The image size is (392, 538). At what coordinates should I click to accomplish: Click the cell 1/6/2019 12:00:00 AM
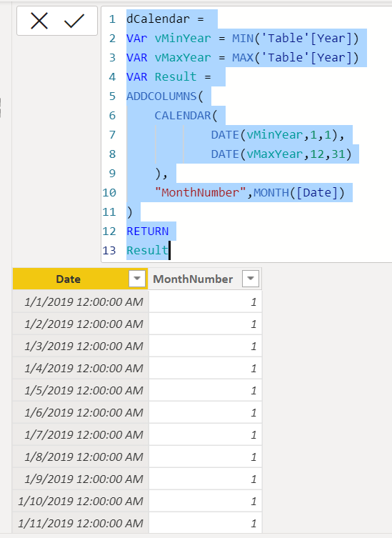coord(81,412)
